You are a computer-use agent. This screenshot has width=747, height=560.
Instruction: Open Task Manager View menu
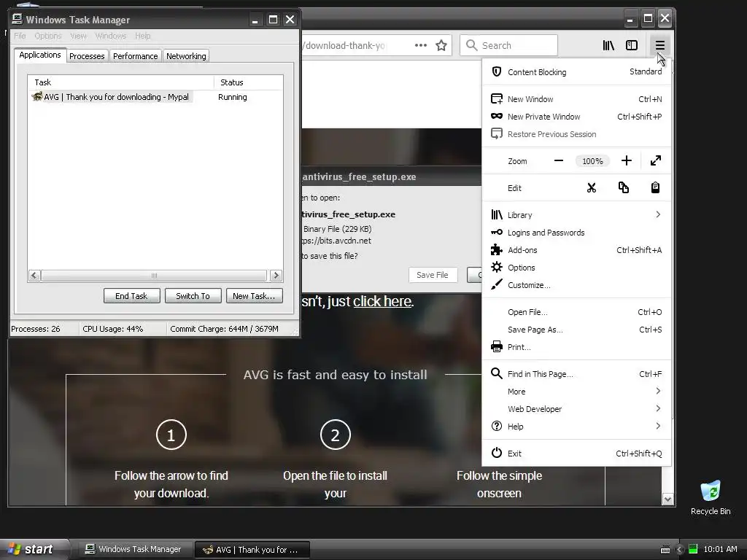78,36
